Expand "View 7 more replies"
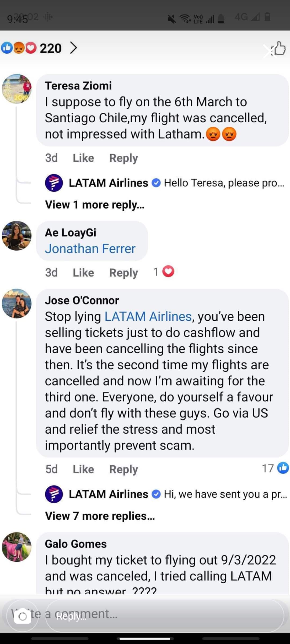This screenshot has width=290, height=644. coord(100,515)
